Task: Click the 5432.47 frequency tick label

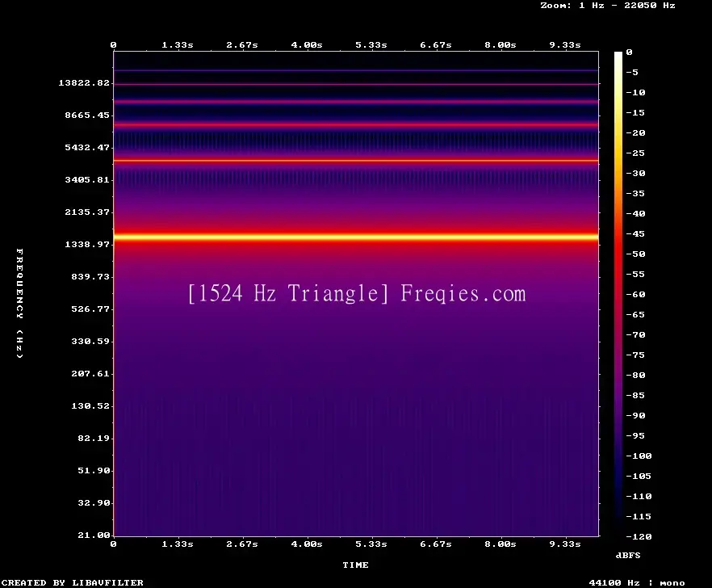Action: [87, 147]
